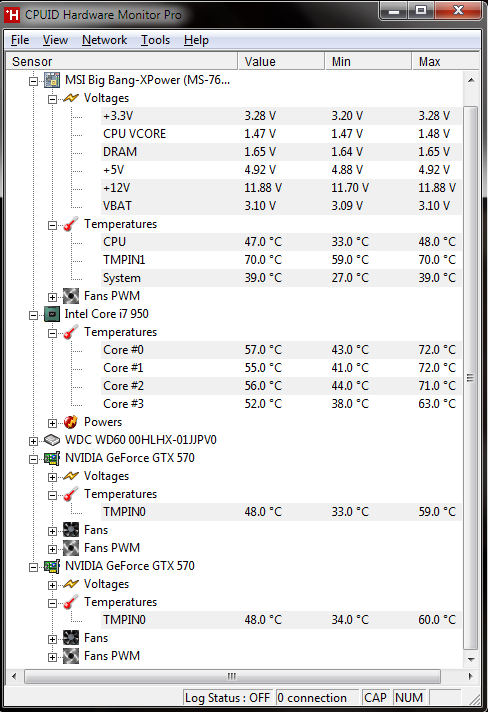Image resolution: width=488 pixels, height=712 pixels.
Task: Click the MSI Big Bang-XPower motherboard icon
Action: (x=52, y=80)
